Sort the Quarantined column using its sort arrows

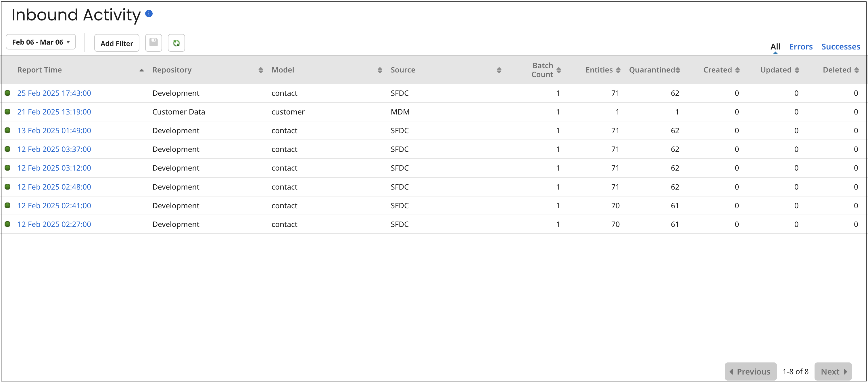(x=678, y=70)
